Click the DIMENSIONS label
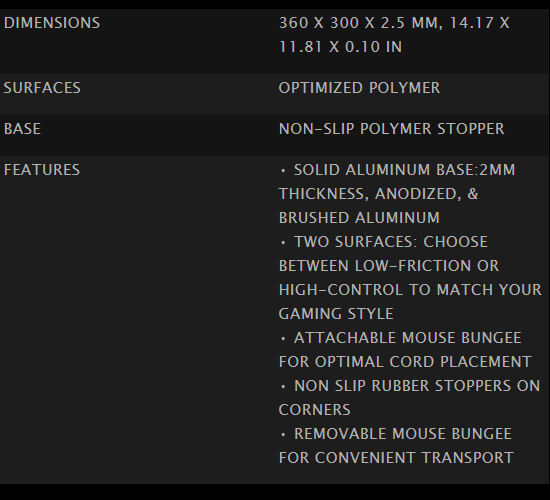 click(52, 23)
